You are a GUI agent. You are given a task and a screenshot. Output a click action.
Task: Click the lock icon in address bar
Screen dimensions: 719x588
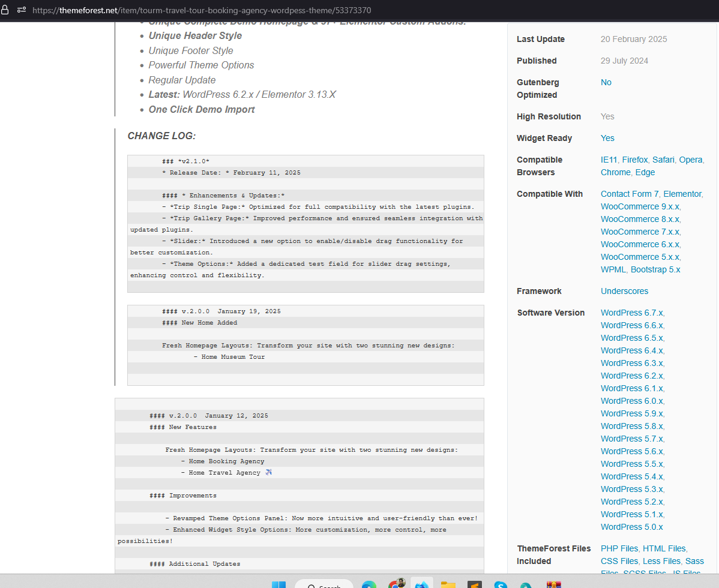tap(5, 10)
